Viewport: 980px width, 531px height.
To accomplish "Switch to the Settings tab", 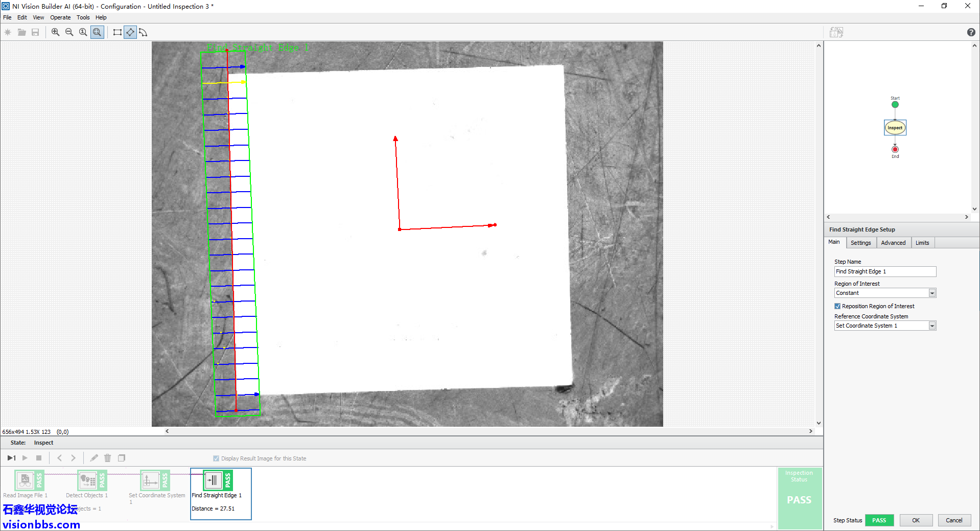I will coord(860,243).
